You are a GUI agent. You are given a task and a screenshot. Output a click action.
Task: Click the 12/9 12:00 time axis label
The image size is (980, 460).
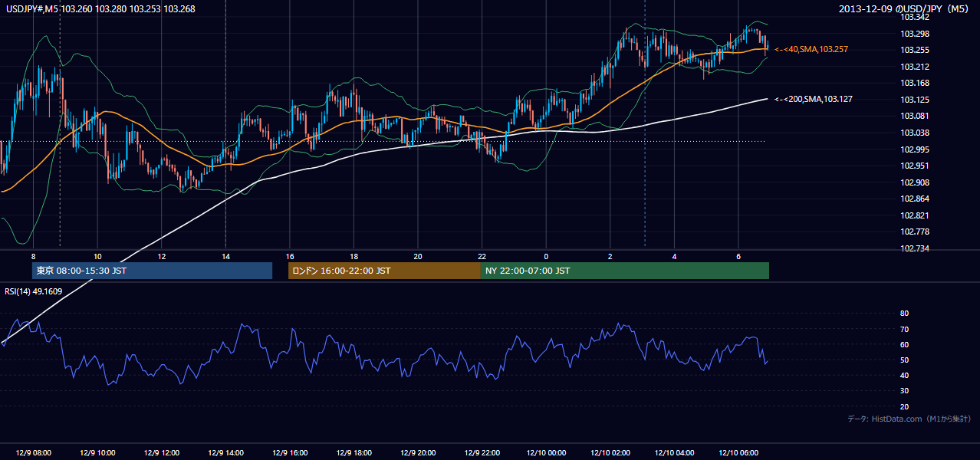click(x=161, y=453)
